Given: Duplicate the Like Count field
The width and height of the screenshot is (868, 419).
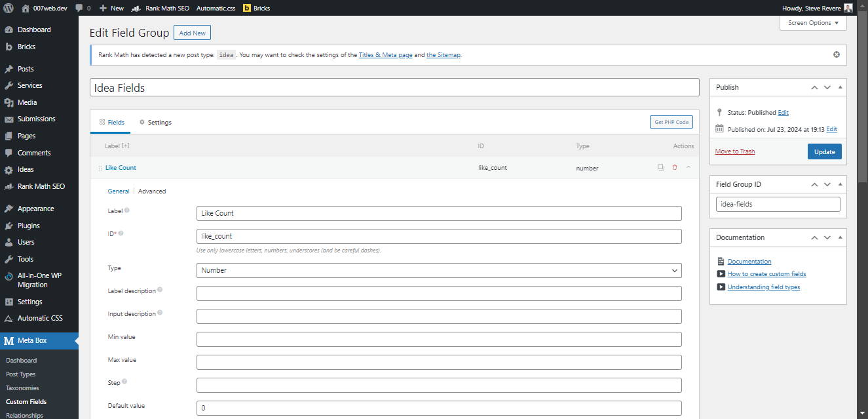Looking at the screenshot, I should pos(661,168).
